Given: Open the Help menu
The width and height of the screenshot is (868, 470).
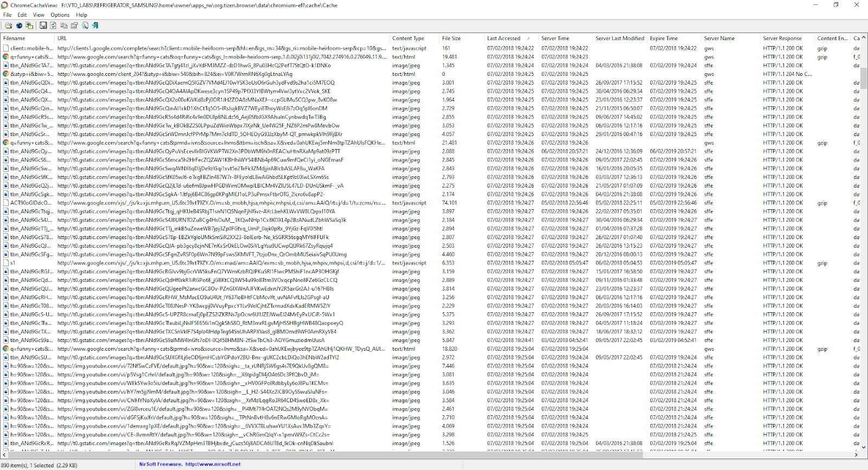Looking at the screenshot, I should click(81, 15).
